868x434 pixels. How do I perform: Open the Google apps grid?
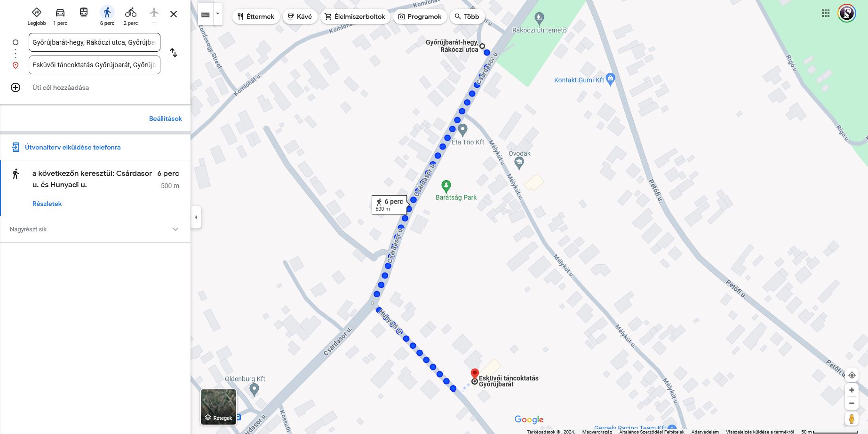coord(826,13)
